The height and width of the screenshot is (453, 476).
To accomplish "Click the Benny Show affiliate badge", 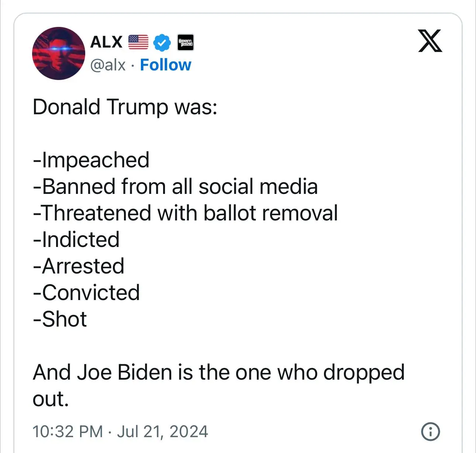I will point(186,42).
